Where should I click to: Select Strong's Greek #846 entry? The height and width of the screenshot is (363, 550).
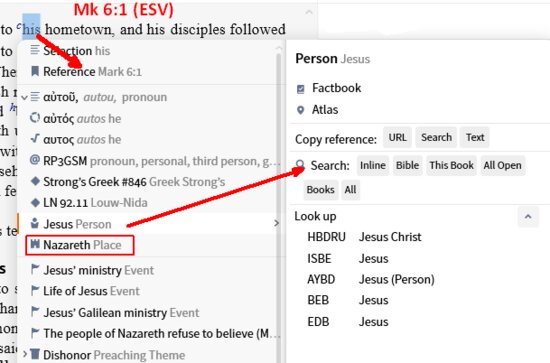148,182
